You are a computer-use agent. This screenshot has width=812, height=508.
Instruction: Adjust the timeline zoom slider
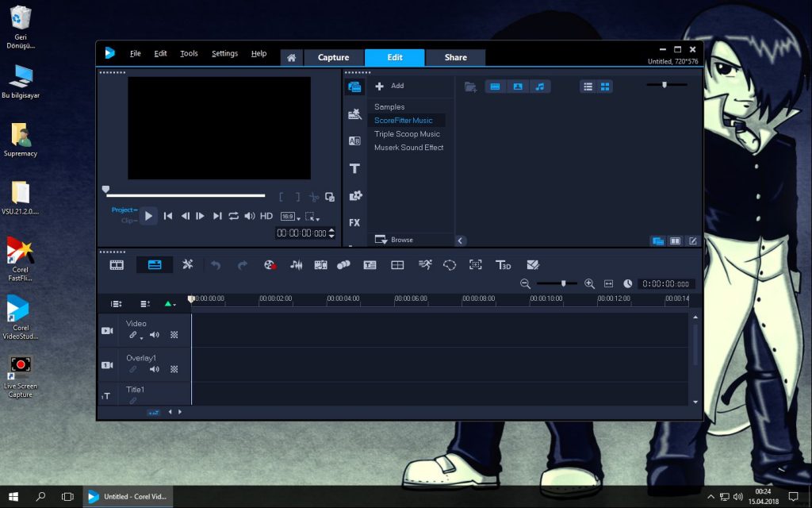(x=564, y=283)
